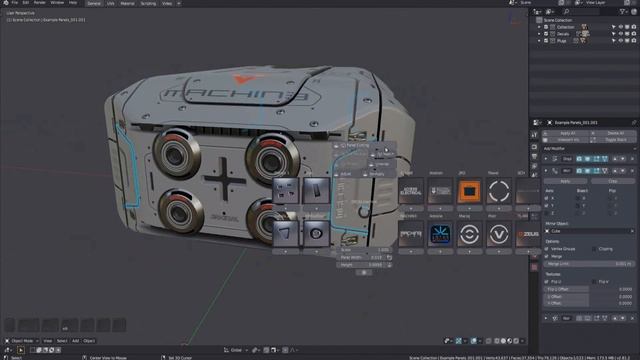Adjust the V Offset slider

tap(589, 303)
